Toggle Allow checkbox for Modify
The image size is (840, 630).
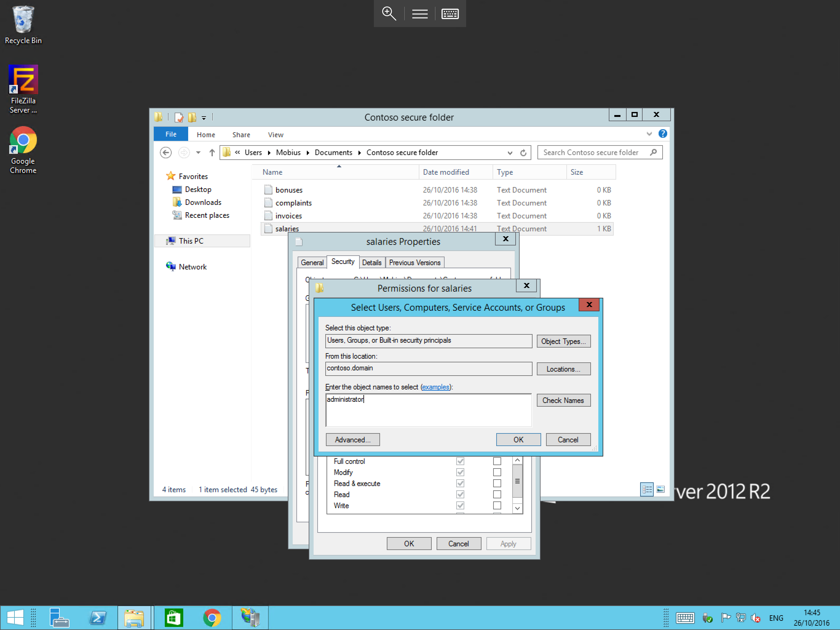[460, 472]
